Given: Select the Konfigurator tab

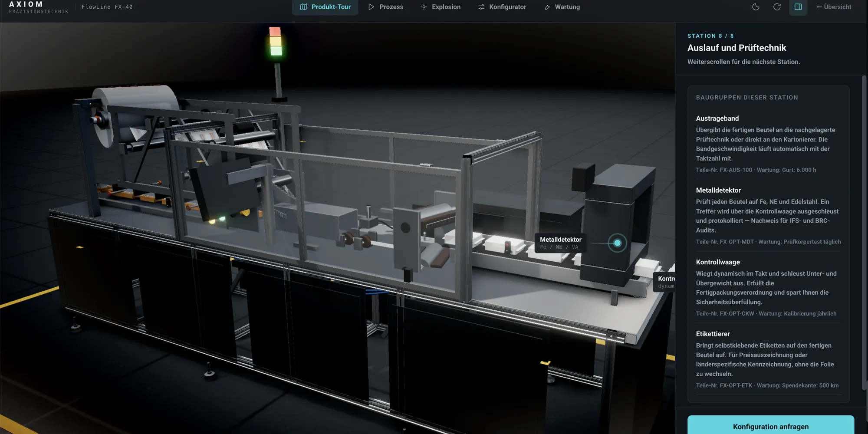Looking at the screenshot, I should point(502,7).
